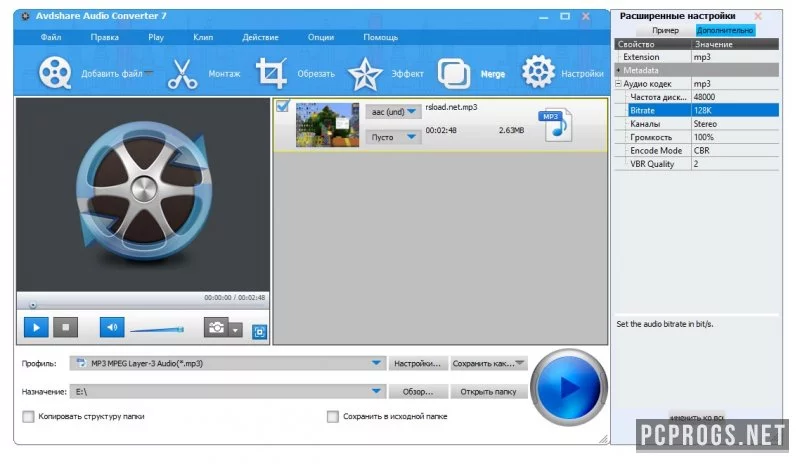This screenshot has width=800, height=467.
Task: Expand the Metadata section
Action: point(618,70)
